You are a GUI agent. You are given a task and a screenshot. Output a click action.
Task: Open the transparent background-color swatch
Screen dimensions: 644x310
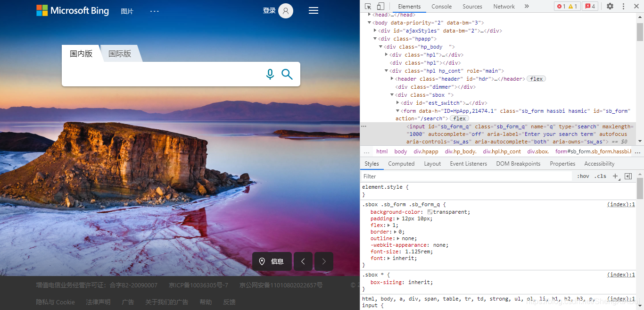click(430, 212)
